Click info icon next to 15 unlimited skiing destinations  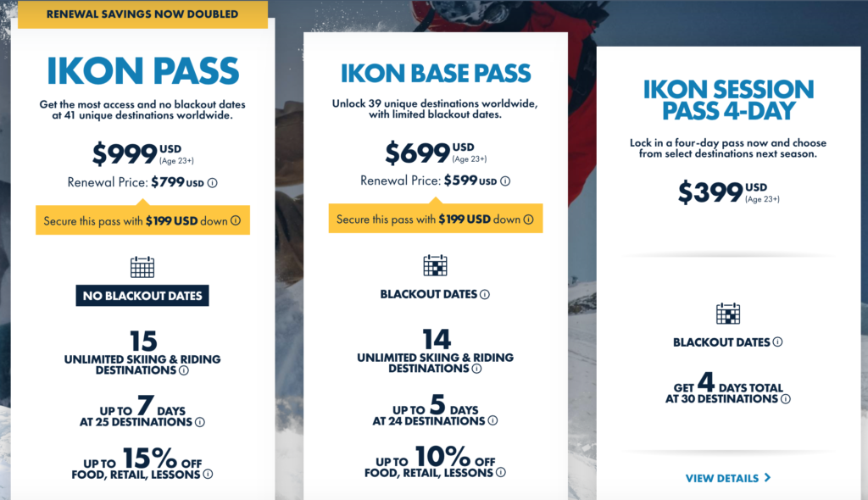pos(183,371)
